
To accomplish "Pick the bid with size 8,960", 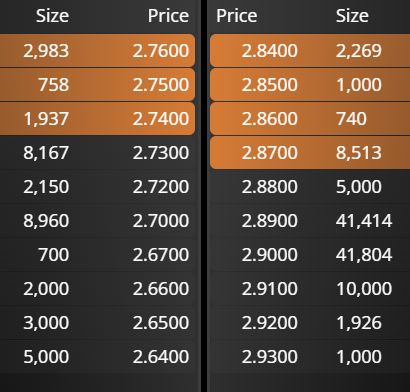I will (x=97, y=221).
